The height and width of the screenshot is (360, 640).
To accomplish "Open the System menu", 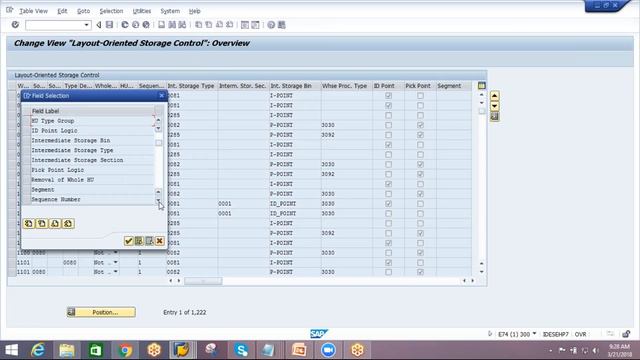I will point(170,11).
